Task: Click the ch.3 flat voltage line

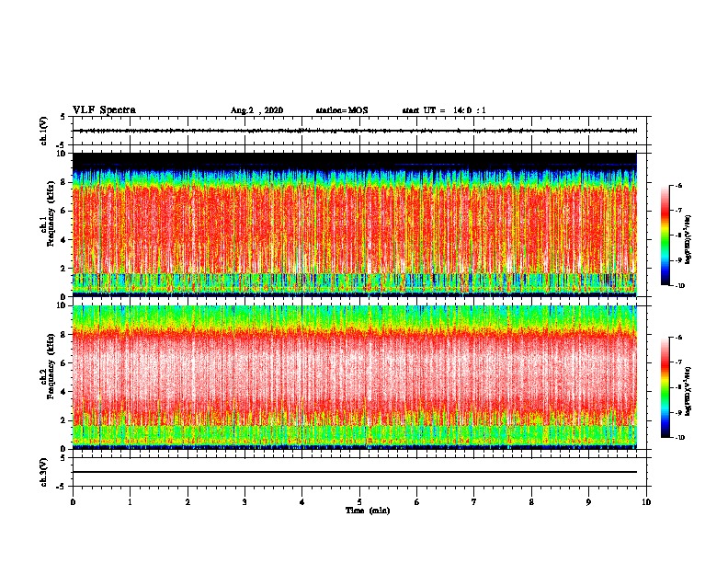Action: pyautogui.click(x=355, y=472)
